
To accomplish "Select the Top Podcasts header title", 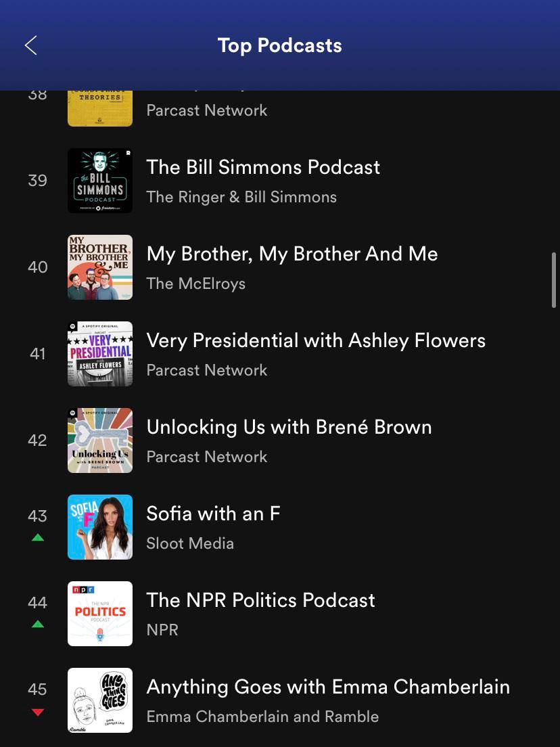I will pyautogui.click(x=279, y=45).
